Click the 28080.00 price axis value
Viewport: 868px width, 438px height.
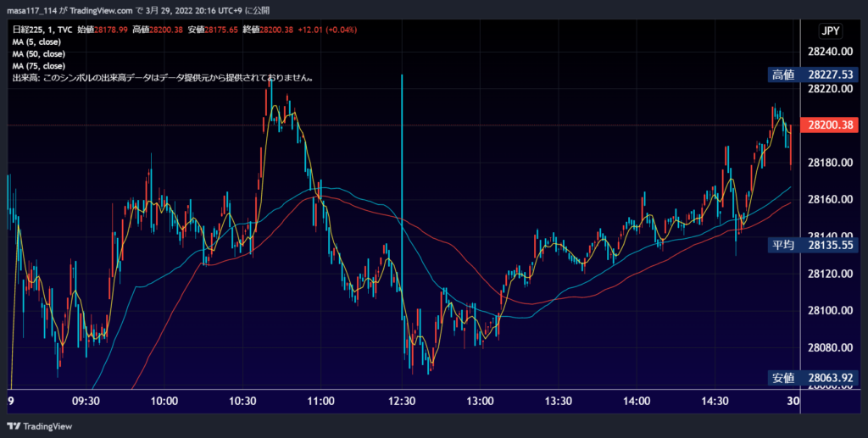[831, 348]
